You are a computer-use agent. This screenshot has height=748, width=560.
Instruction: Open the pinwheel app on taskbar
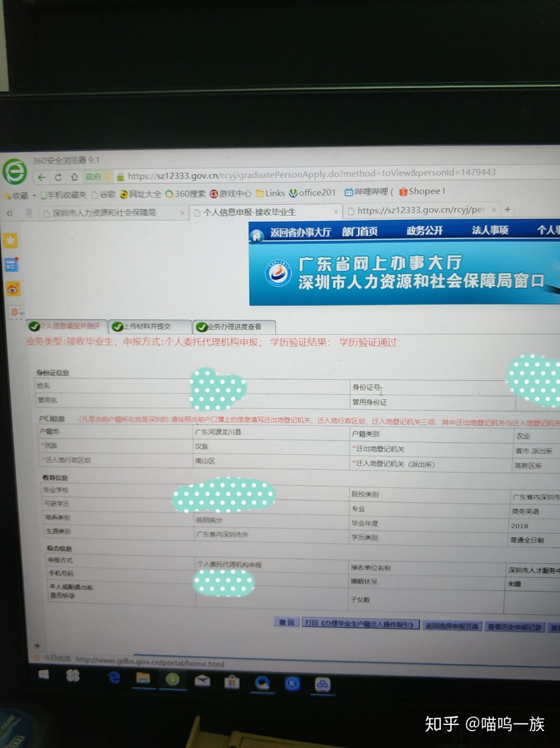point(72,676)
